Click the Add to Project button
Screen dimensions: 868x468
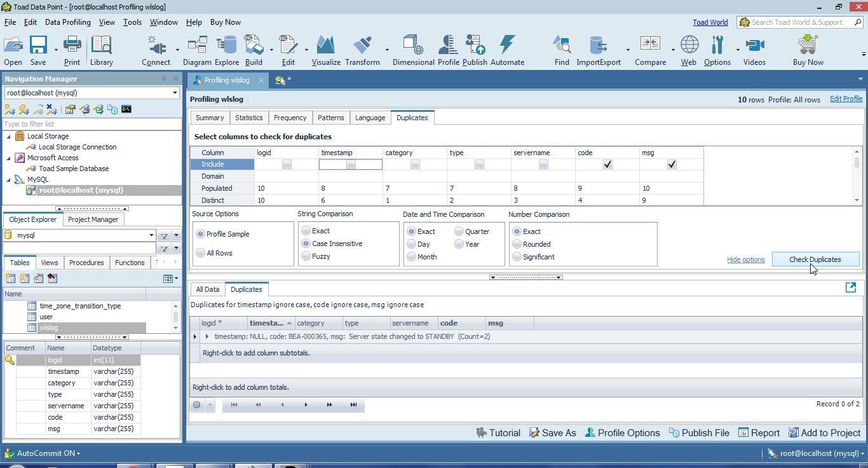click(824, 433)
